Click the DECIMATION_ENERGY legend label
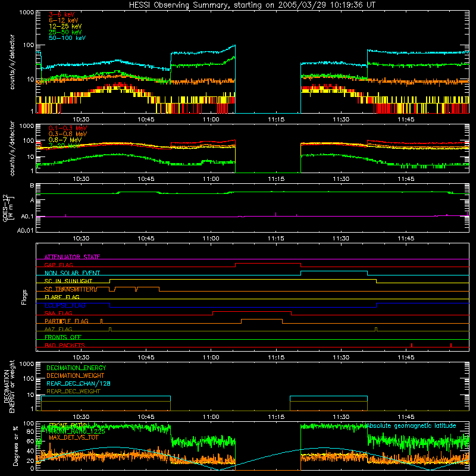 tap(76, 368)
